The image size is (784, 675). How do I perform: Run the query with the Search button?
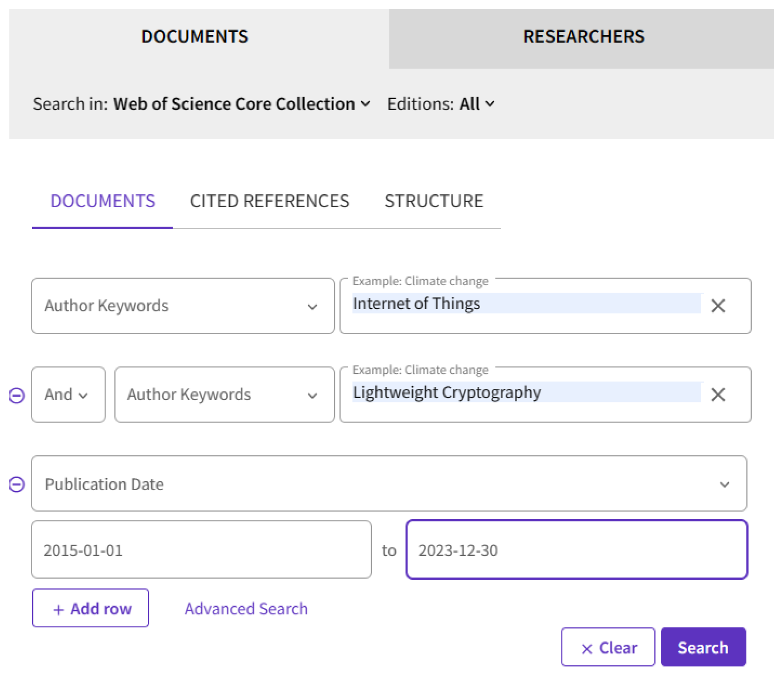703,647
